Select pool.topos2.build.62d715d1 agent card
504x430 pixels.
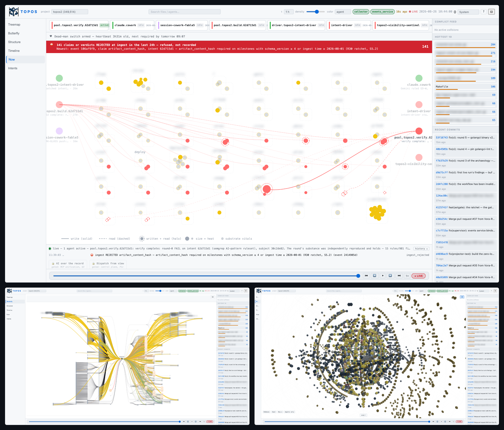pyautogui.click(x=238, y=25)
